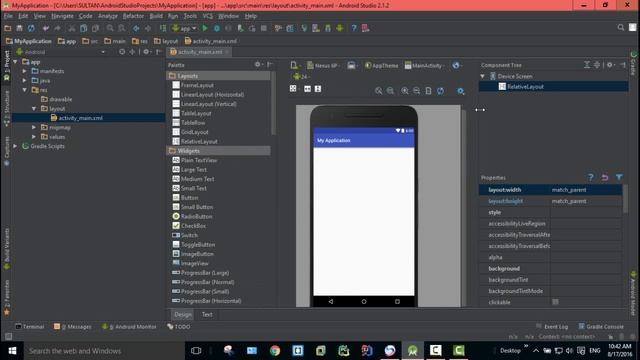Click layout:width match_parent value field
This screenshot has width=640, height=360.
(x=586, y=190)
